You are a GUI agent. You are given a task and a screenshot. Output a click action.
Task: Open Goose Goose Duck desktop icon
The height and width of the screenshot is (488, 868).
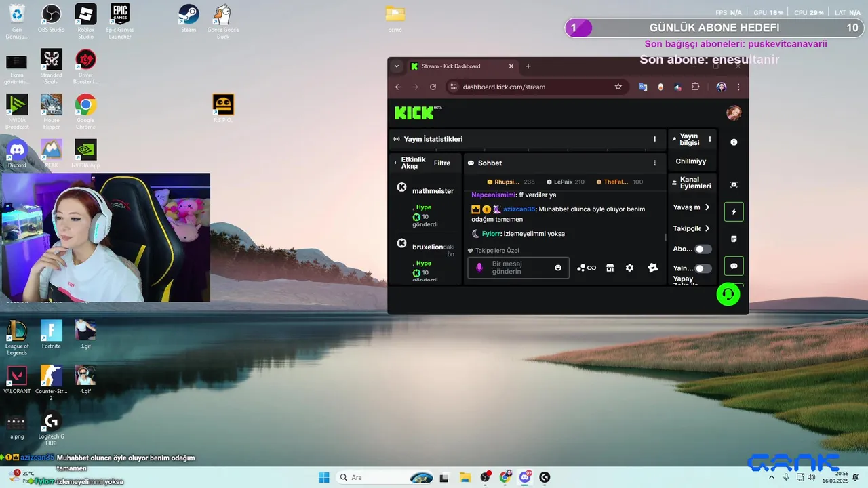[x=222, y=20]
